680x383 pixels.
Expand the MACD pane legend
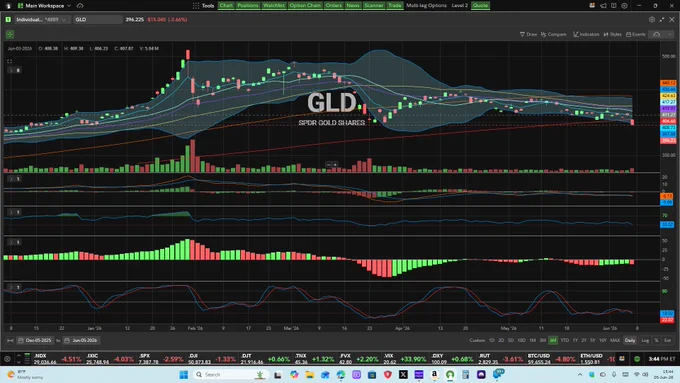[14, 179]
